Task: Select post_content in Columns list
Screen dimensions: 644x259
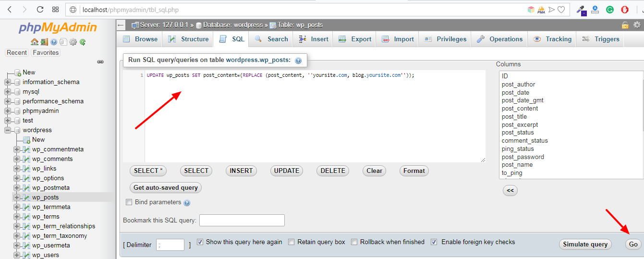Action: (520, 109)
